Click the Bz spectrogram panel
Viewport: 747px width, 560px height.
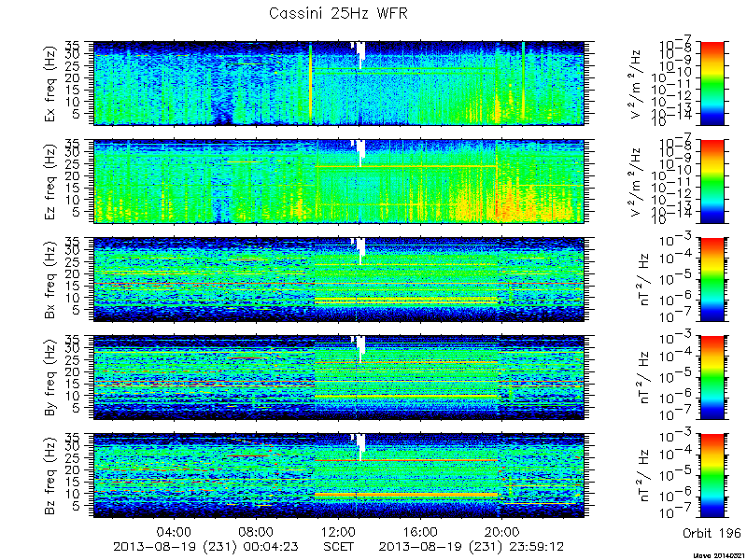coord(339,476)
